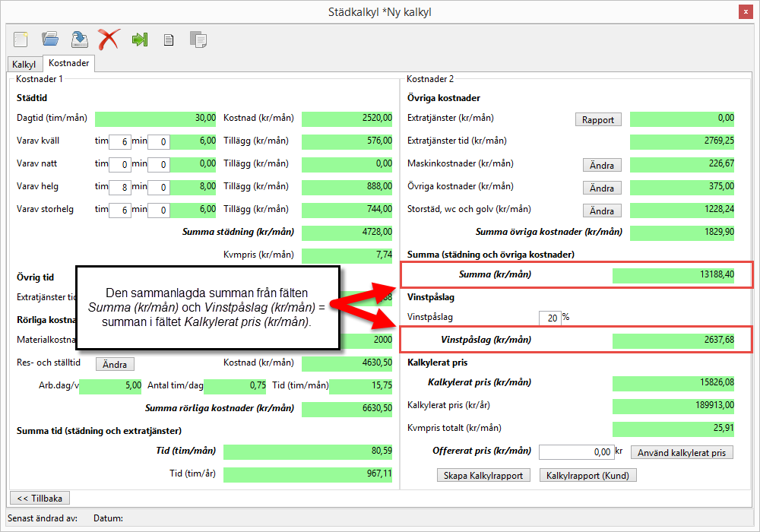Click the single document page toolbar icon
The height and width of the screenshot is (532, 760).
[169, 40]
